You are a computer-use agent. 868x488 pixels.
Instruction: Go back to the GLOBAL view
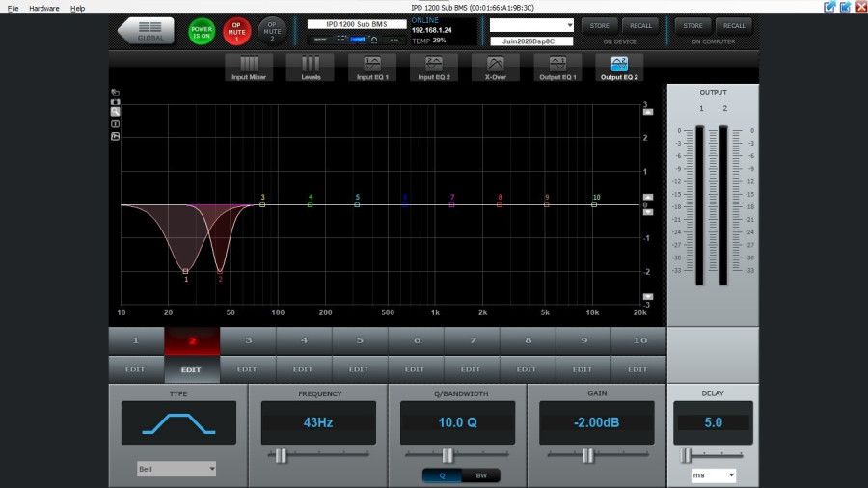click(147, 31)
